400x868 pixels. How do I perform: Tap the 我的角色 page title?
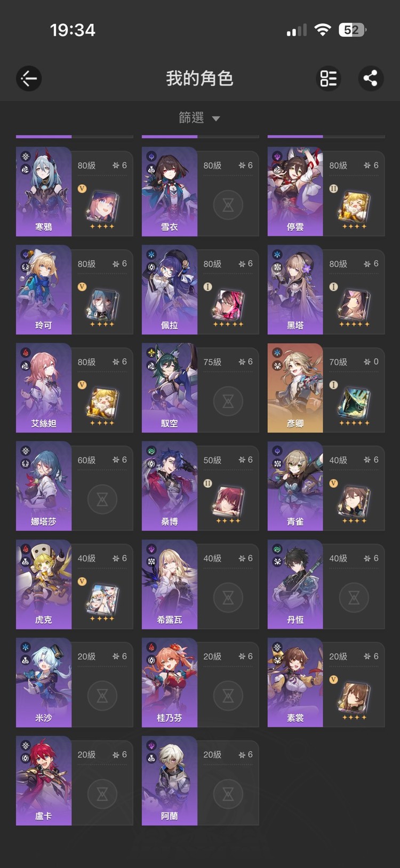tap(199, 78)
